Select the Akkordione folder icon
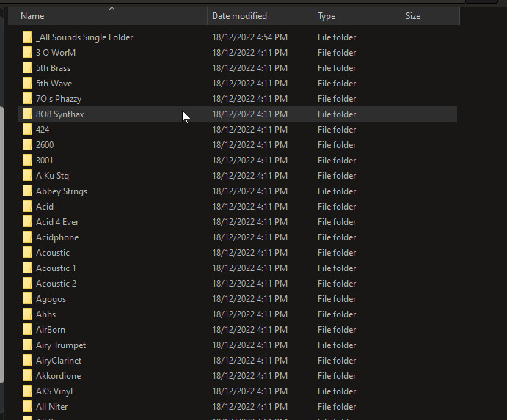This screenshot has height=420, width=507. coord(27,376)
